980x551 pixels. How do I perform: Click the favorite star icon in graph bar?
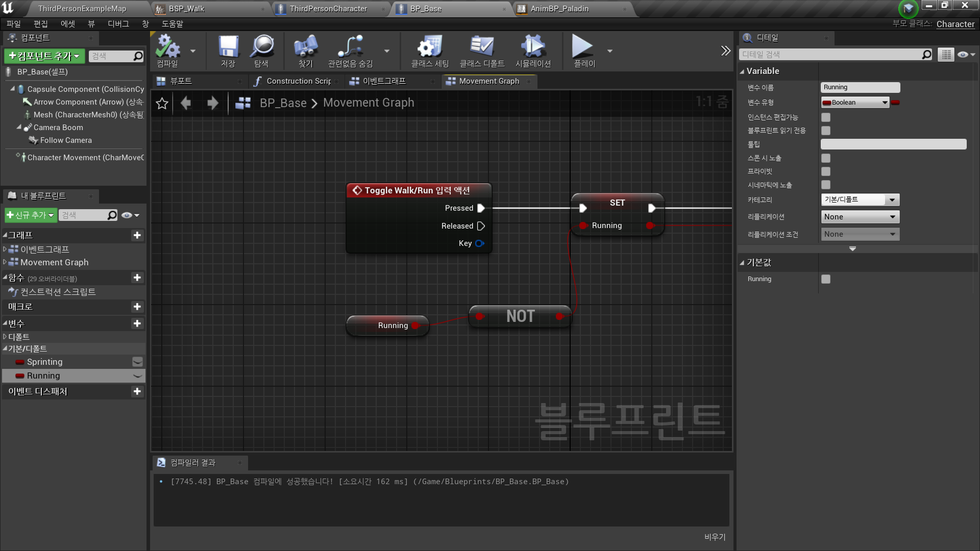point(162,104)
